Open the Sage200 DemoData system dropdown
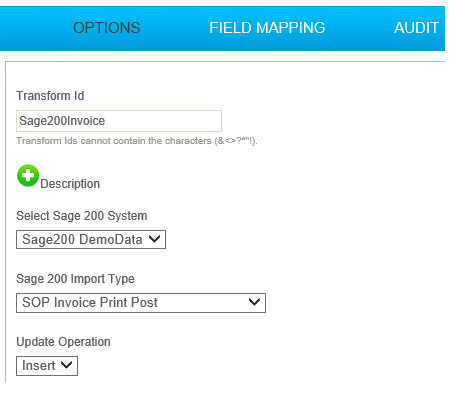Image resolution: width=455 pixels, height=393 pixels. tap(91, 239)
